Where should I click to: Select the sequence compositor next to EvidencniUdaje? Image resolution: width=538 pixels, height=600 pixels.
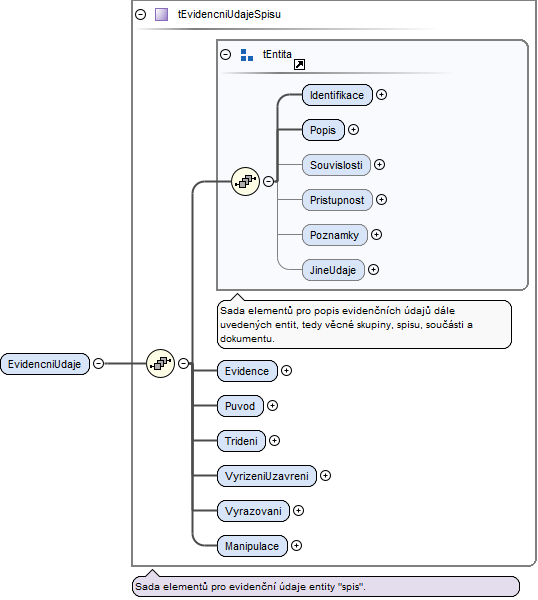(x=161, y=363)
